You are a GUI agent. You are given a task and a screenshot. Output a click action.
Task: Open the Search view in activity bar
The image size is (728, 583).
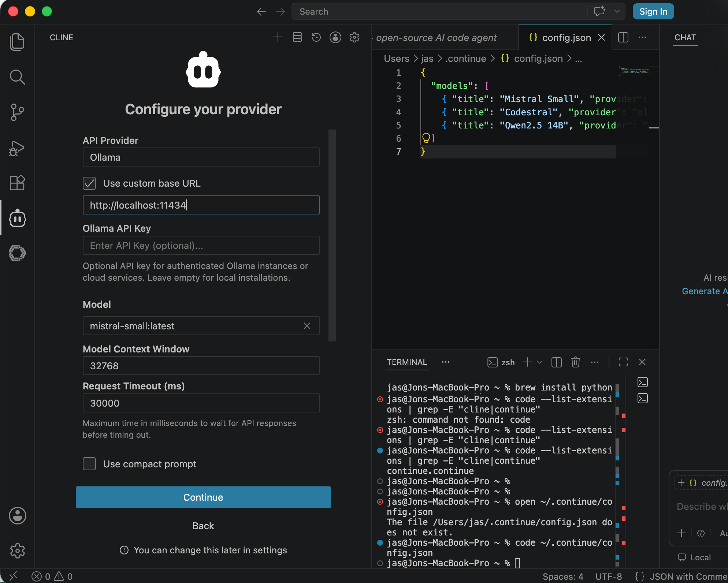[17, 77]
